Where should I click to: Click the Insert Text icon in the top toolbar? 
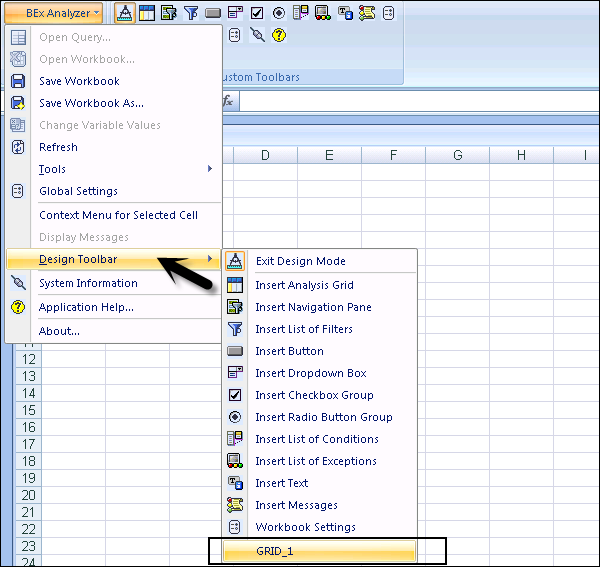point(344,13)
